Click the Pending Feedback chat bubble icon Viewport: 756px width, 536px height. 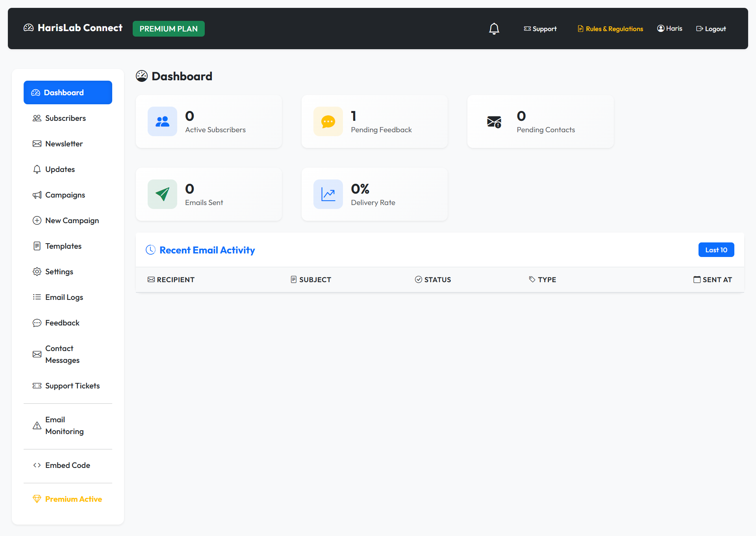coord(328,121)
